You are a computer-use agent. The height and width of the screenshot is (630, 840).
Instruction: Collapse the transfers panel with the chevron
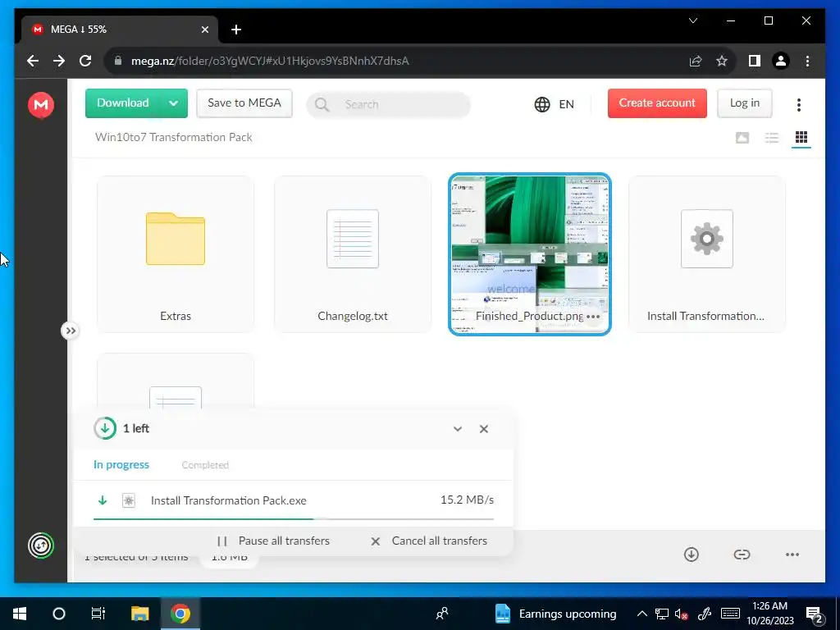(458, 428)
